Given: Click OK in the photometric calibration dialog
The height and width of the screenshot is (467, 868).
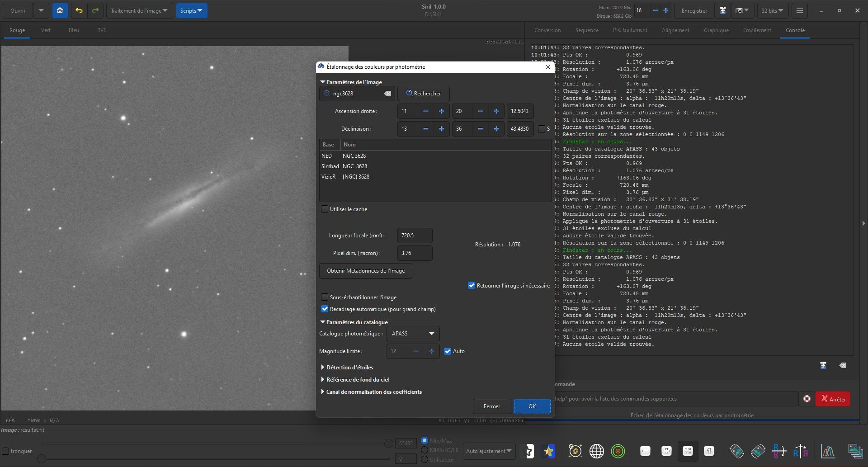Looking at the screenshot, I should 532,406.
